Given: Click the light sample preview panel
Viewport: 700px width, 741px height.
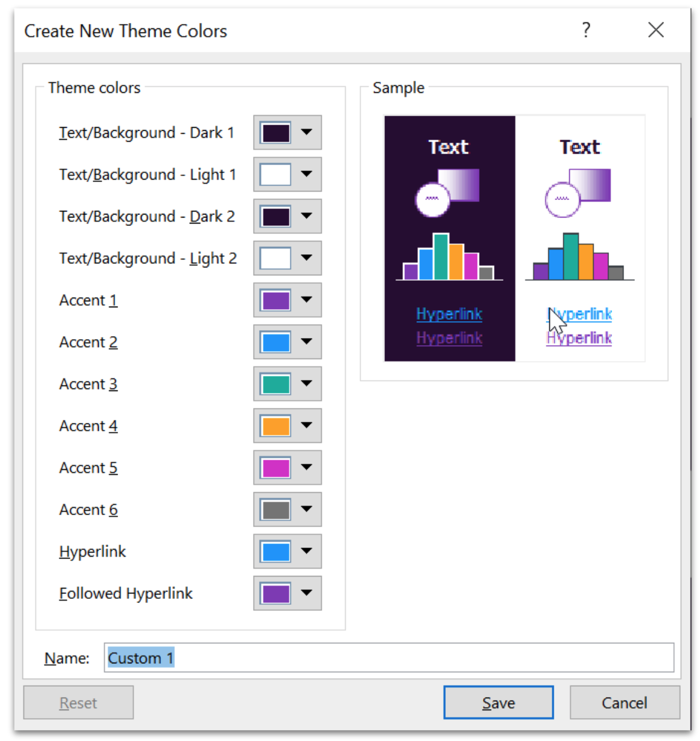Looking at the screenshot, I should click(x=580, y=239).
